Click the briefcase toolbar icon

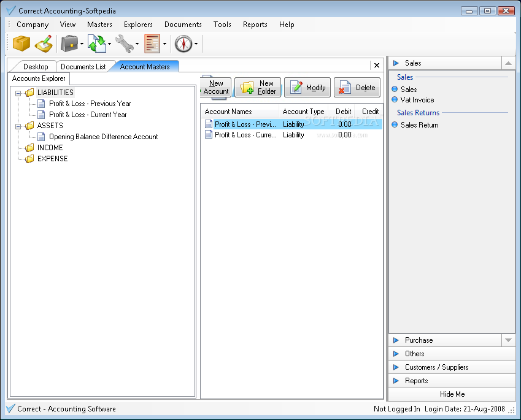69,44
